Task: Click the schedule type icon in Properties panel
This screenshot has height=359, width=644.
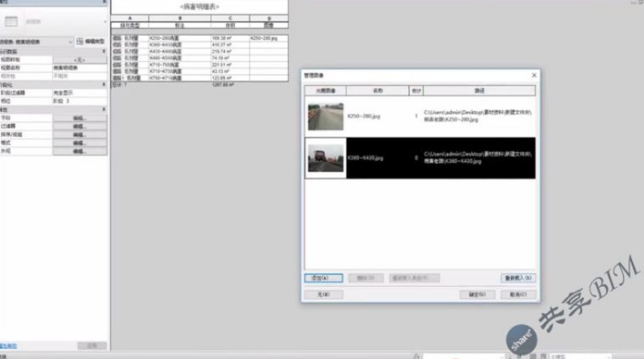Action: 11,21
